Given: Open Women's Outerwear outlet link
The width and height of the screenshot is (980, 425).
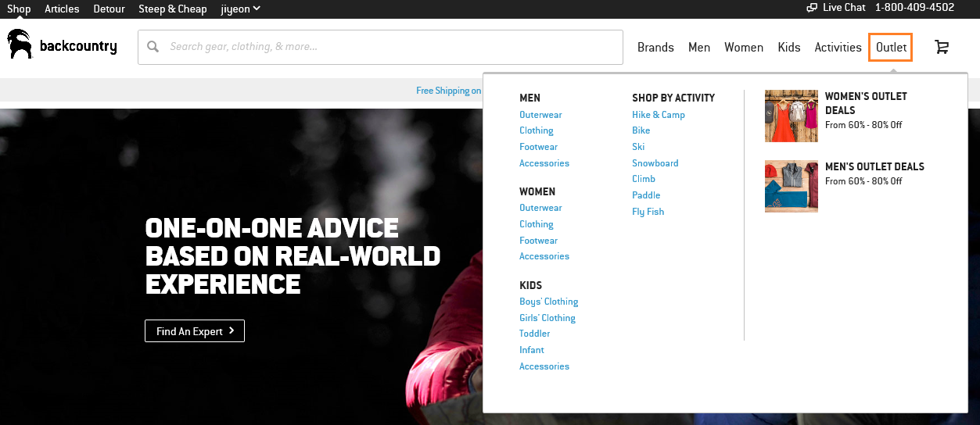Looking at the screenshot, I should [x=540, y=208].
